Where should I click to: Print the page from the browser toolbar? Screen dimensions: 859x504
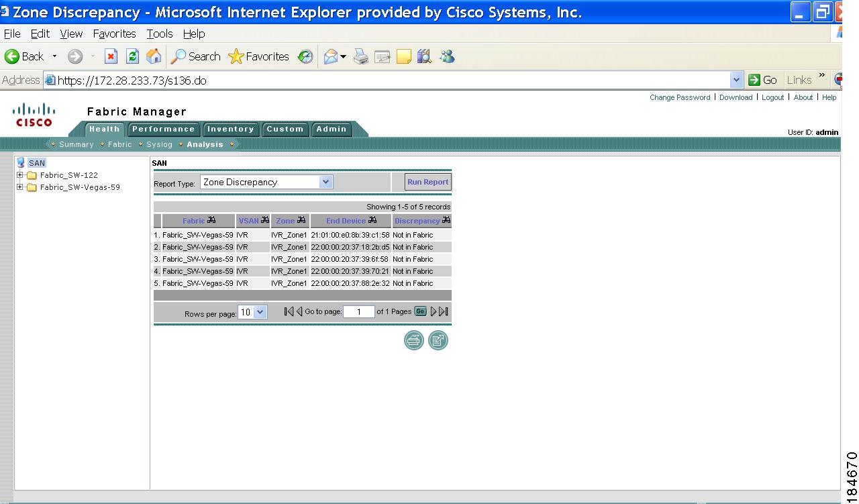(361, 57)
